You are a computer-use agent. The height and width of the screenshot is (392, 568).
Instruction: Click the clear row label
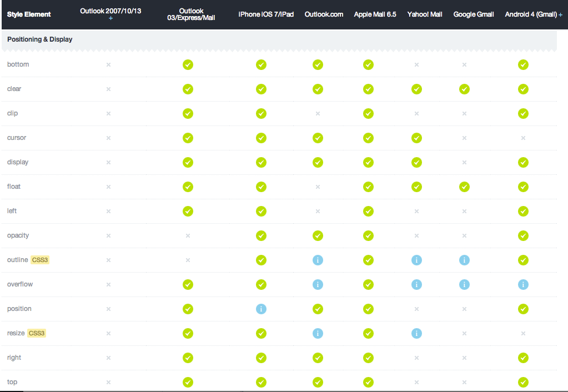tap(14, 89)
